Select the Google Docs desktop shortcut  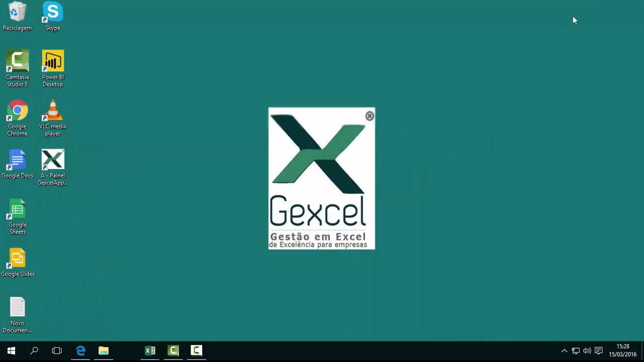[17, 164]
